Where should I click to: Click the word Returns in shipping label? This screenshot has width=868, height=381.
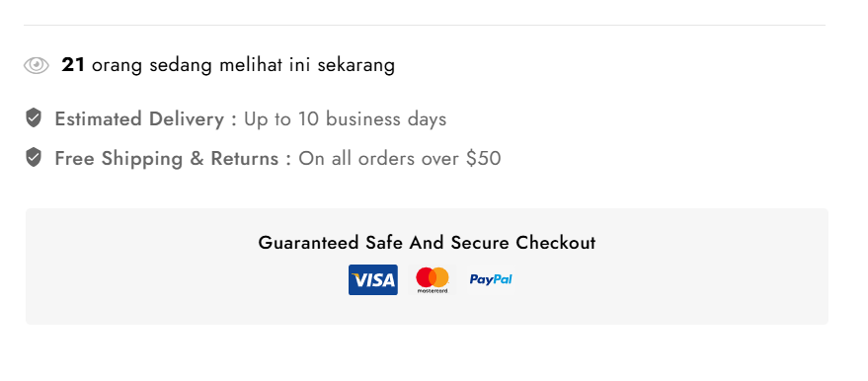click(245, 159)
